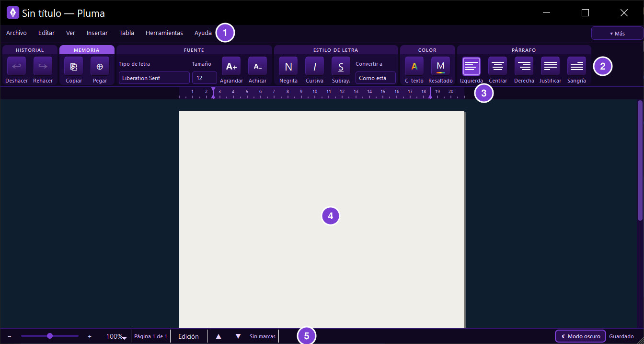This screenshot has width=644, height=344.
Task: Open the Herramientas menu
Action: 164,33
